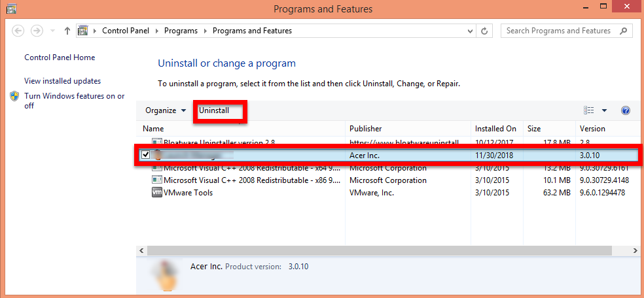Click the Uninstall button in toolbar
Image resolution: width=644 pixels, height=298 pixels.
point(215,110)
